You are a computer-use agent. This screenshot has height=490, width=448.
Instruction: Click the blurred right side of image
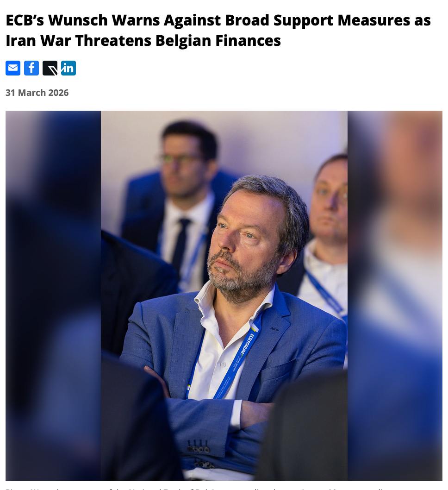[395, 295]
